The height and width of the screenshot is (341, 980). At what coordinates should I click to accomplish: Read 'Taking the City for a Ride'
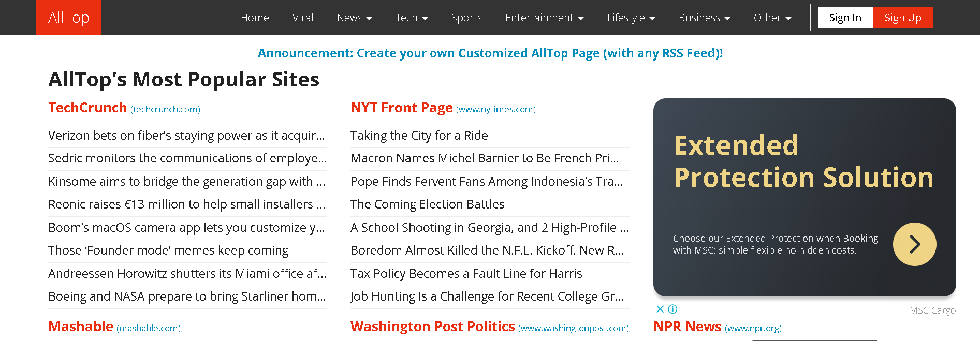(419, 136)
